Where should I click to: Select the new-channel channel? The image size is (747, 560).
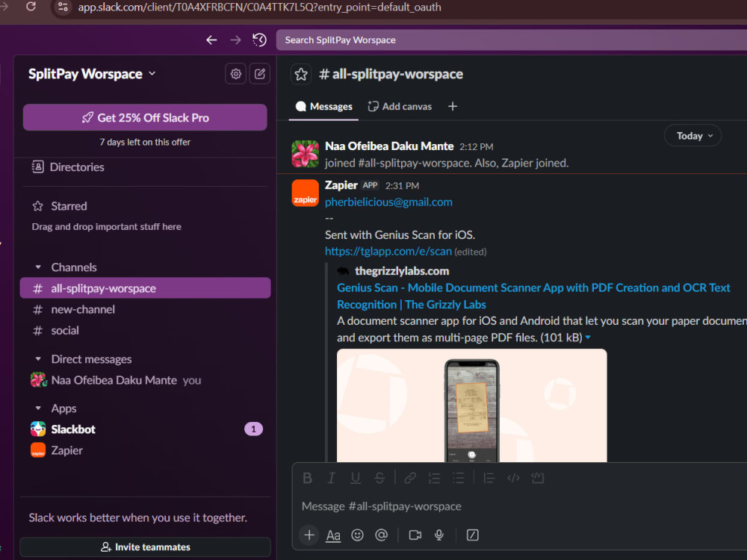146,310
